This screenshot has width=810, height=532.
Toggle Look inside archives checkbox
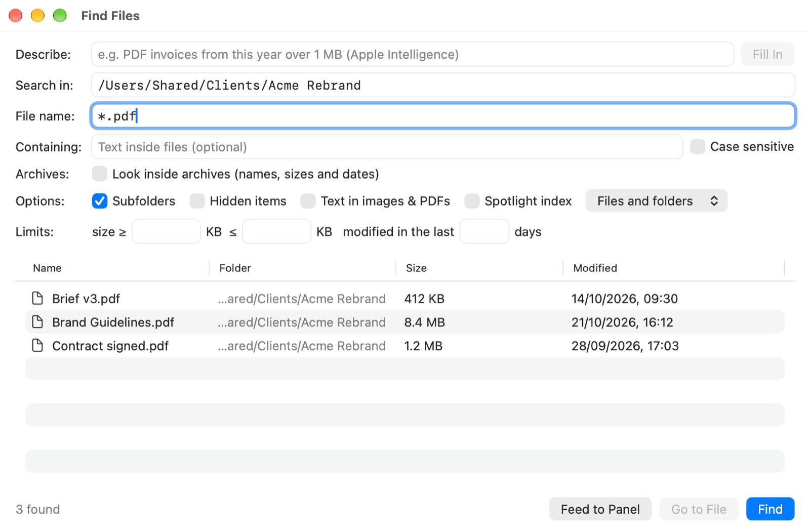[x=100, y=174]
